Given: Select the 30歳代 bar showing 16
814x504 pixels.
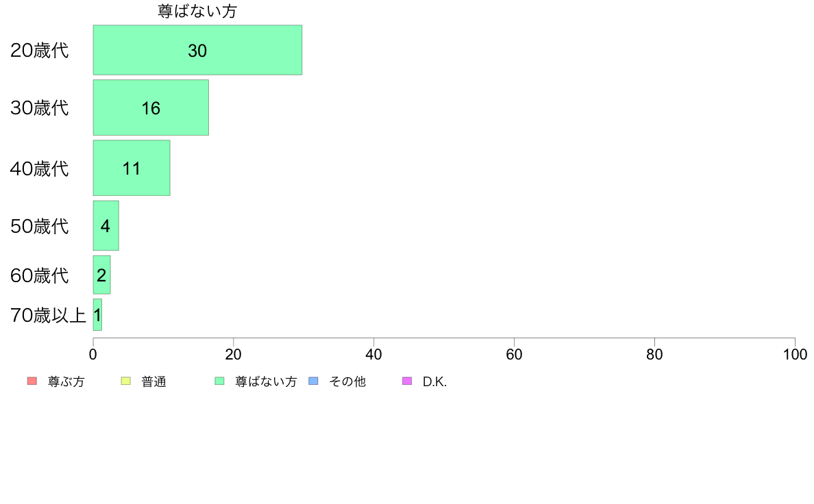Looking at the screenshot, I should click(151, 108).
